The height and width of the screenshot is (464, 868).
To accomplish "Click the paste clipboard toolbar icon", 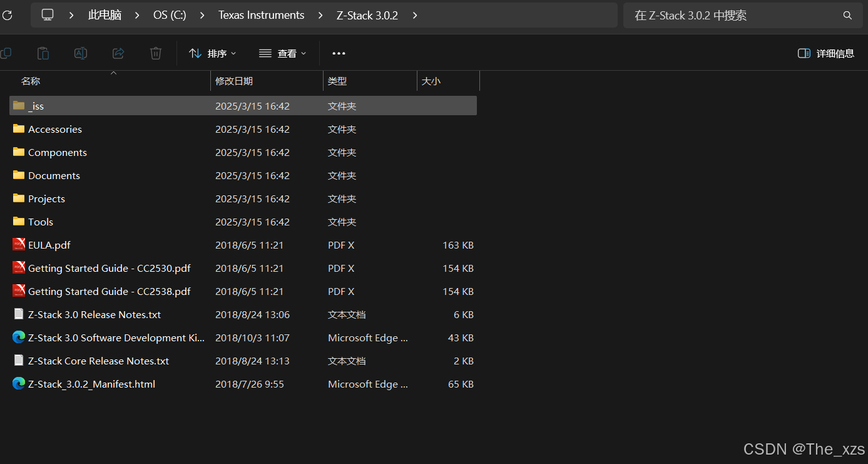I will click(43, 53).
